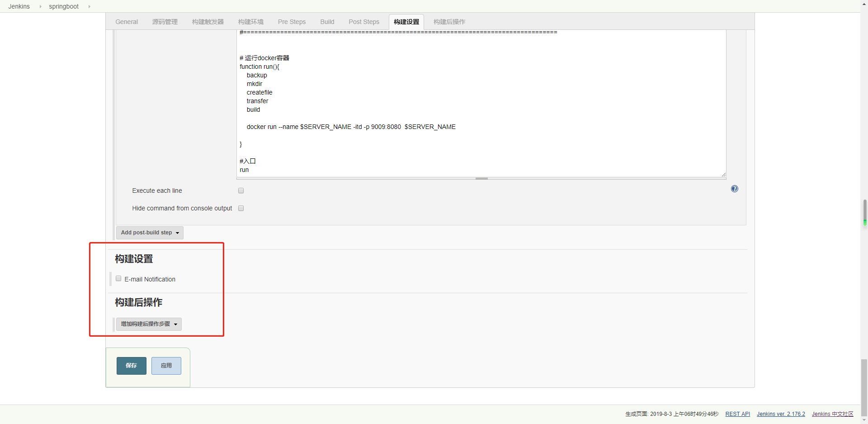Expand the breadcrumb arrow after springboot

pyautogui.click(x=89, y=6)
